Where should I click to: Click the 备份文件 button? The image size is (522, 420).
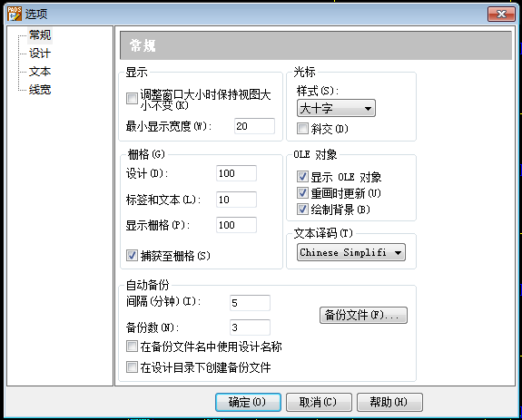tap(363, 315)
